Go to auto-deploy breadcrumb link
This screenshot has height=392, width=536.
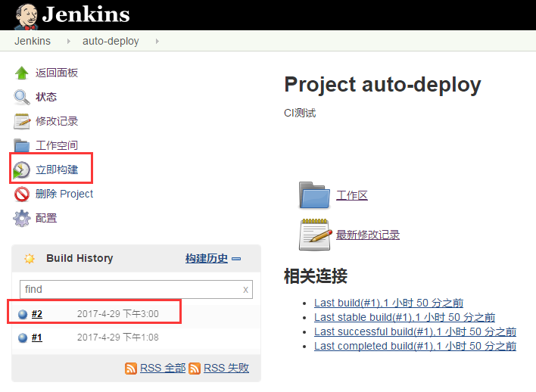click(x=111, y=42)
